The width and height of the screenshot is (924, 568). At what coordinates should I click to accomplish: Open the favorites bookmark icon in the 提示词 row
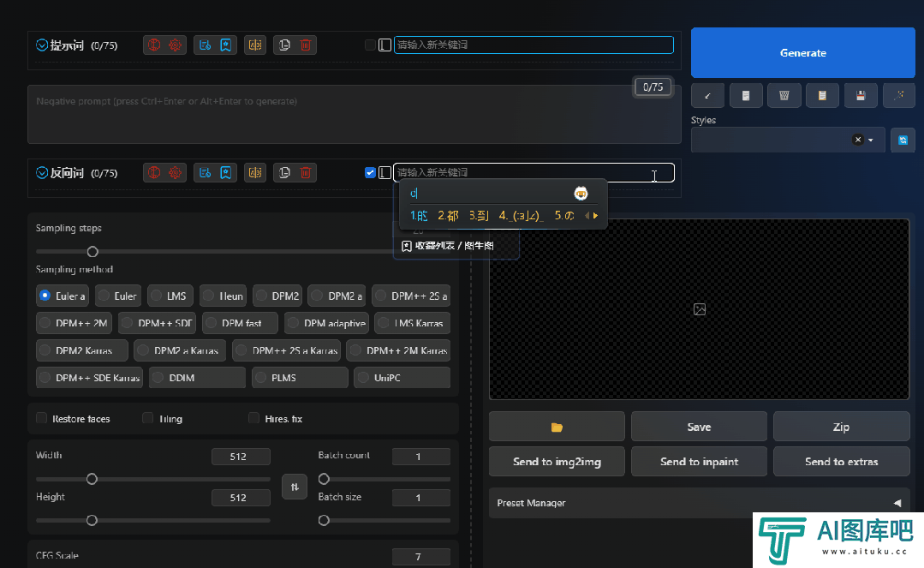(226, 45)
